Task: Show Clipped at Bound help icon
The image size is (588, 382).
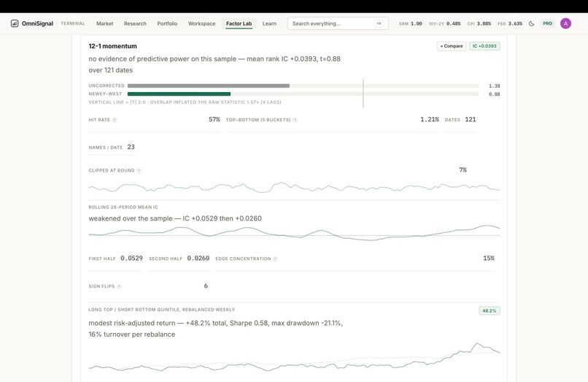Action: pyautogui.click(x=139, y=170)
